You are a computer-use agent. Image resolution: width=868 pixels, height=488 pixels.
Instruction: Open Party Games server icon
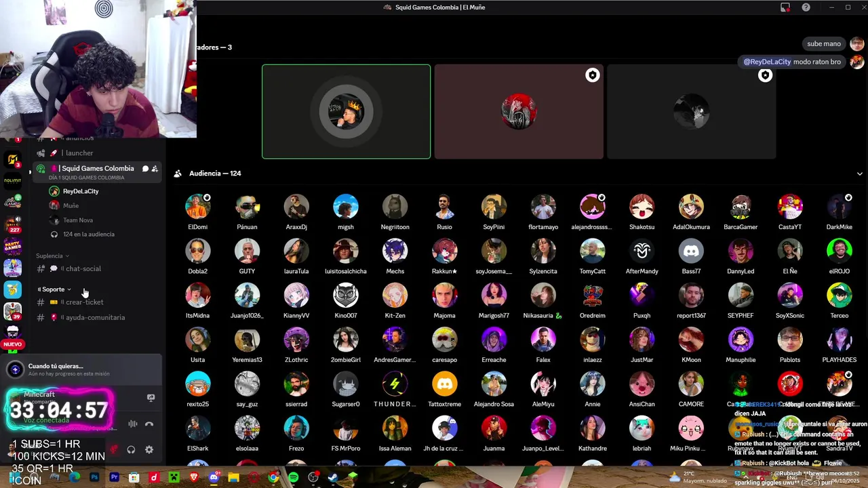(x=12, y=246)
